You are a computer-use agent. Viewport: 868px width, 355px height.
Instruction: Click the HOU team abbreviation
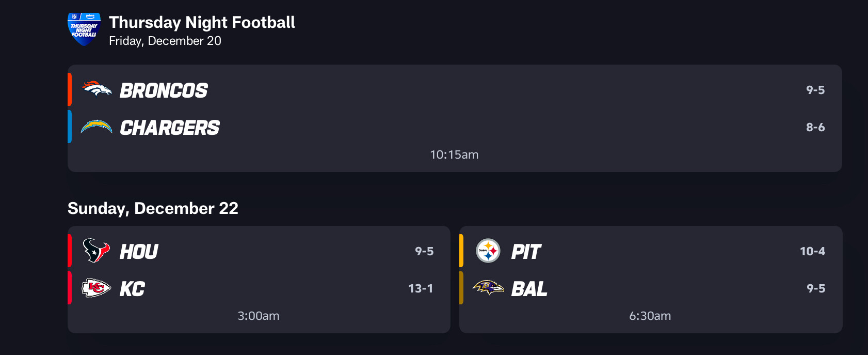[x=139, y=252]
